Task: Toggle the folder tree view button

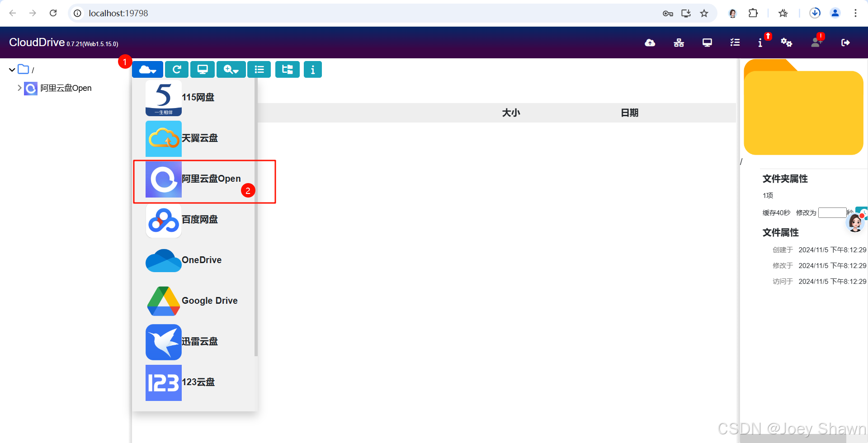Action: tap(288, 70)
